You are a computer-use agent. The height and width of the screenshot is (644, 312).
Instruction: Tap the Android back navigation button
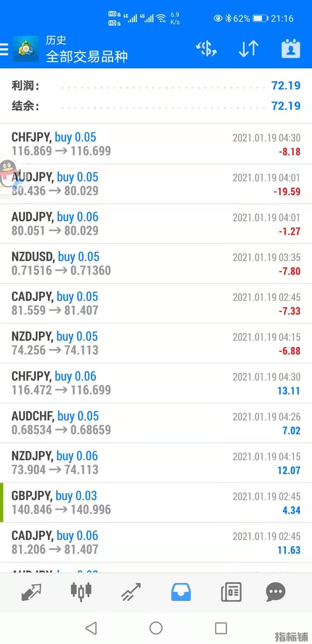click(x=91, y=628)
